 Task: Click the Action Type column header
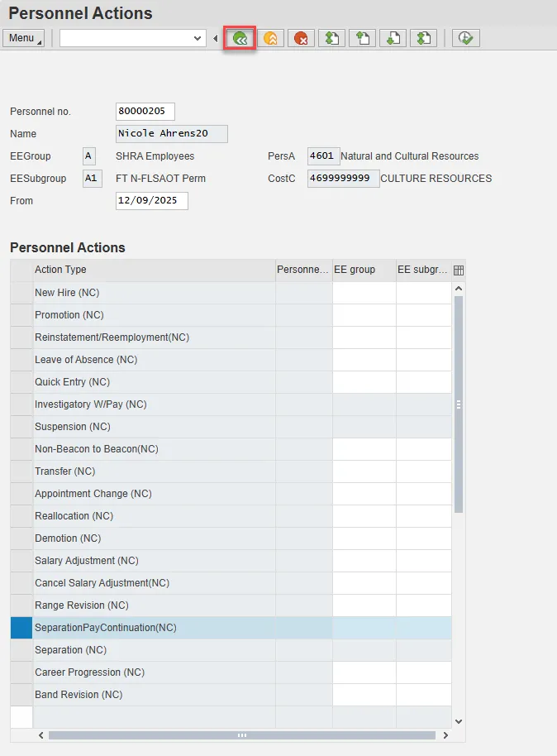(153, 270)
